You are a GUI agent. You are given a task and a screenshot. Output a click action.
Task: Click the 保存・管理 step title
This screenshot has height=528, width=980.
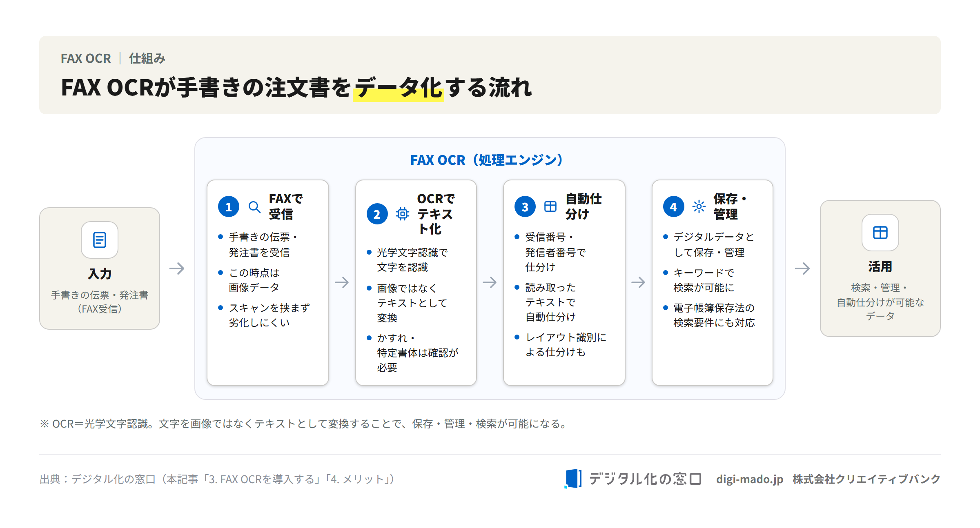tap(731, 206)
